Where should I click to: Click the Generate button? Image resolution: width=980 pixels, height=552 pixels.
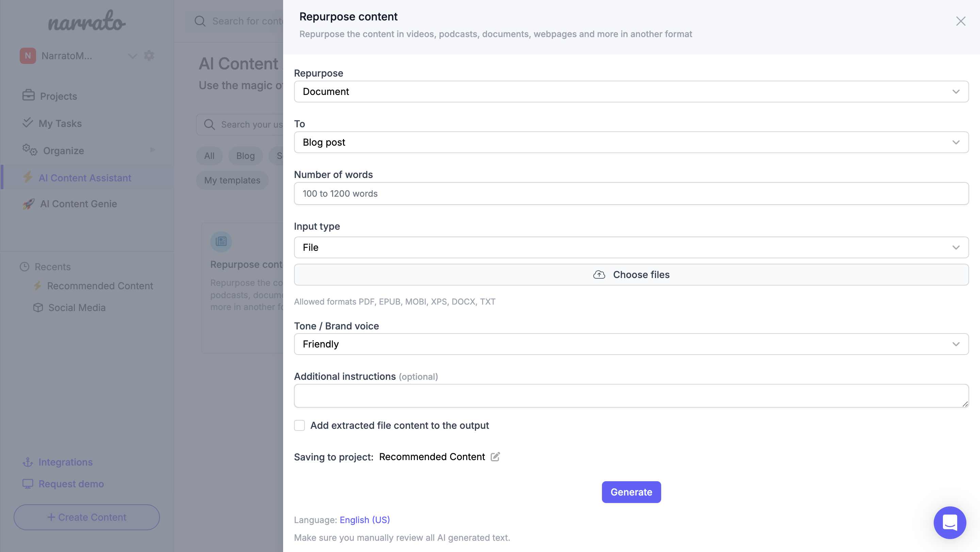tap(631, 492)
